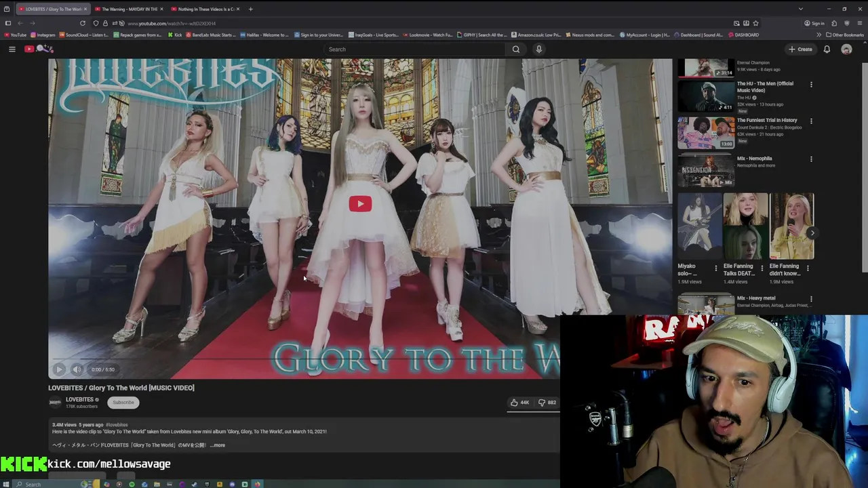Screen dimensions: 868x488
Task: Open the browser extensions puzzle icon
Action: click(835, 23)
